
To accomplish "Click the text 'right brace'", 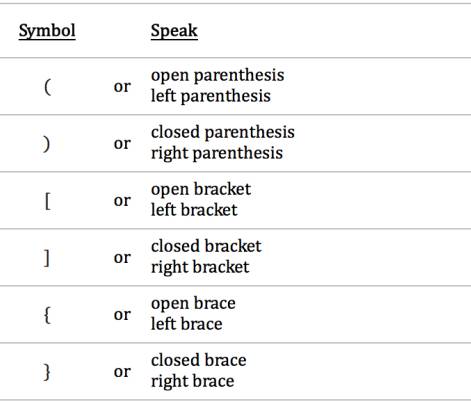I will coord(192,382).
